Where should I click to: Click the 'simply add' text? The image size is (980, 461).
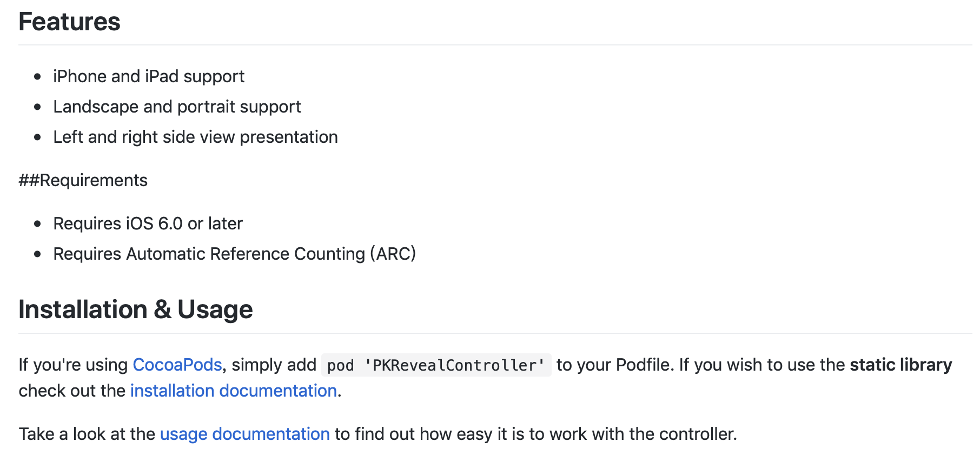(x=274, y=365)
